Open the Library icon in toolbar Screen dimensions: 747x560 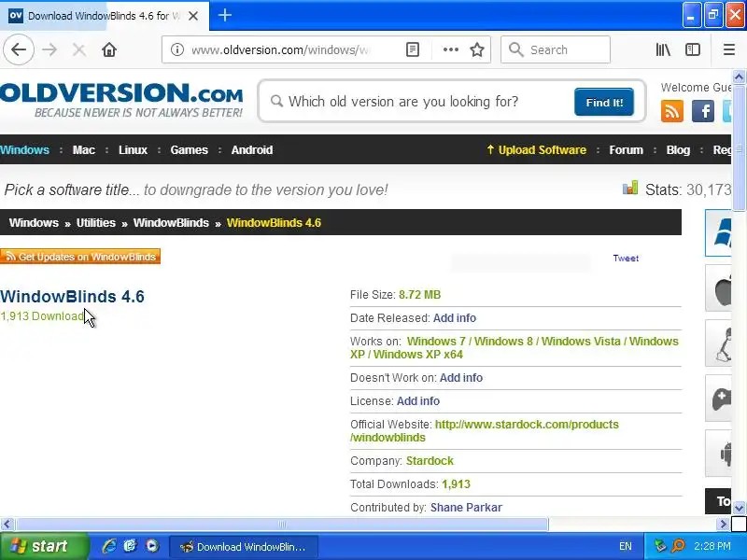663,49
